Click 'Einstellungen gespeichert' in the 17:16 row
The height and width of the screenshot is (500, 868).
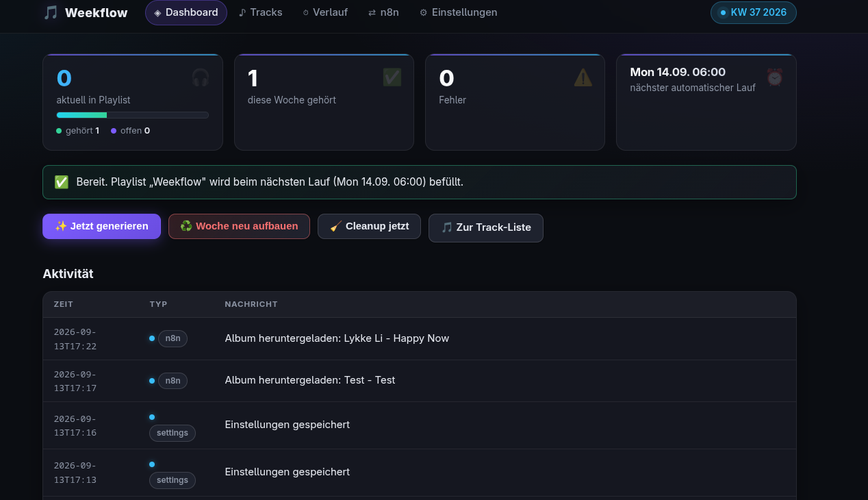point(288,425)
